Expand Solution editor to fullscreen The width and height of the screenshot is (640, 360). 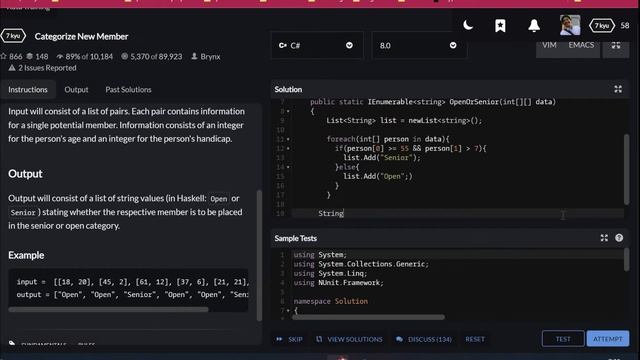[618, 89]
